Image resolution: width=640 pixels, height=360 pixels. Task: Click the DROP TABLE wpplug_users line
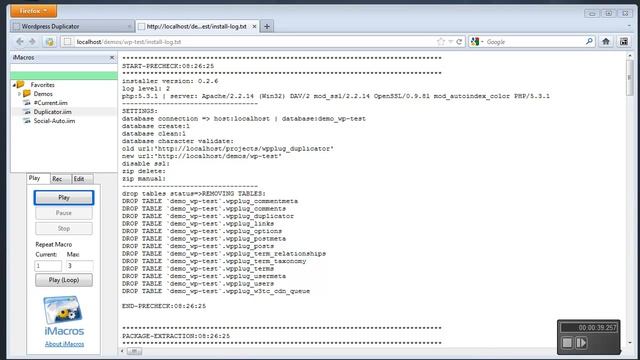pos(198,283)
